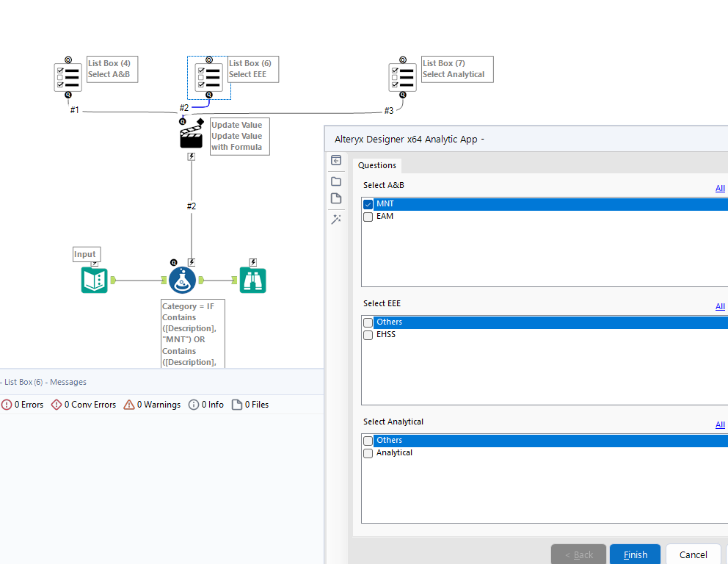Click the '0 Errors' message count
Image resolution: width=728 pixels, height=564 pixels.
29,405
